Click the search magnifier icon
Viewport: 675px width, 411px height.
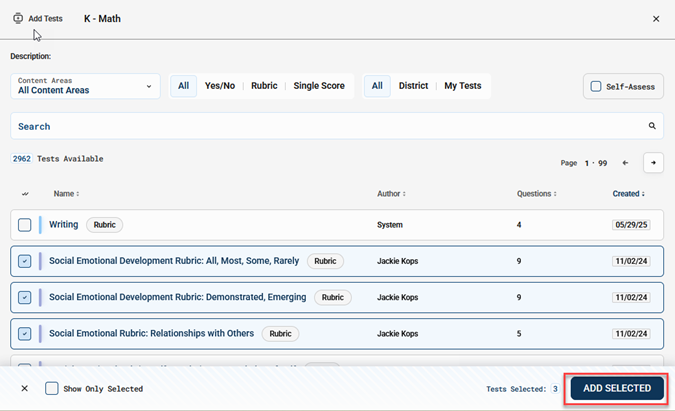coord(652,126)
